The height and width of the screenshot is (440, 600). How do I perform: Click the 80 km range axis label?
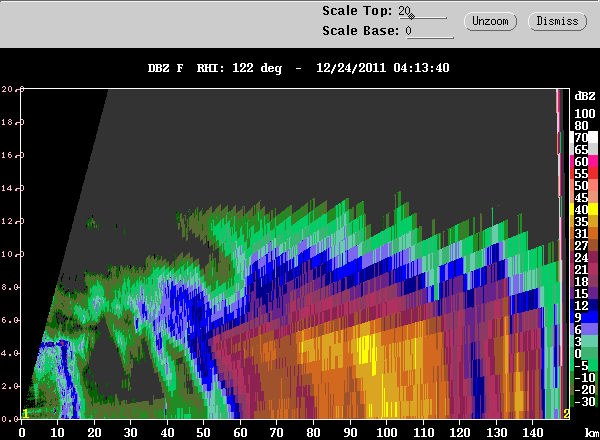pyautogui.click(x=313, y=433)
